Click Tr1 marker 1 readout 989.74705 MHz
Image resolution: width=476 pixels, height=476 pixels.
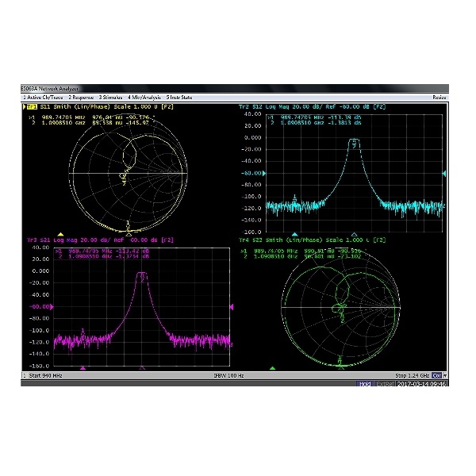point(63,117)
